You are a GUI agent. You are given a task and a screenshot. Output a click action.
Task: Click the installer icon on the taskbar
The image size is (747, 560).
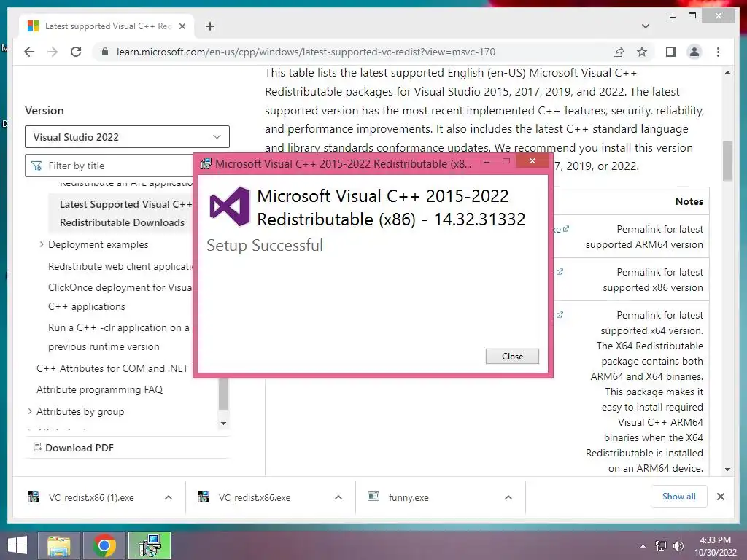pos(150,545)
